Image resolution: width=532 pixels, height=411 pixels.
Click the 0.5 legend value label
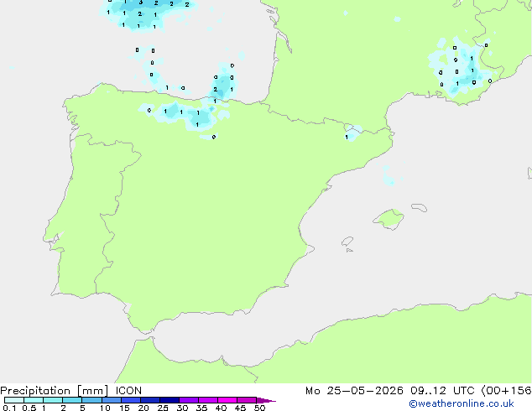pyautogui.click(x=29, y=408)
